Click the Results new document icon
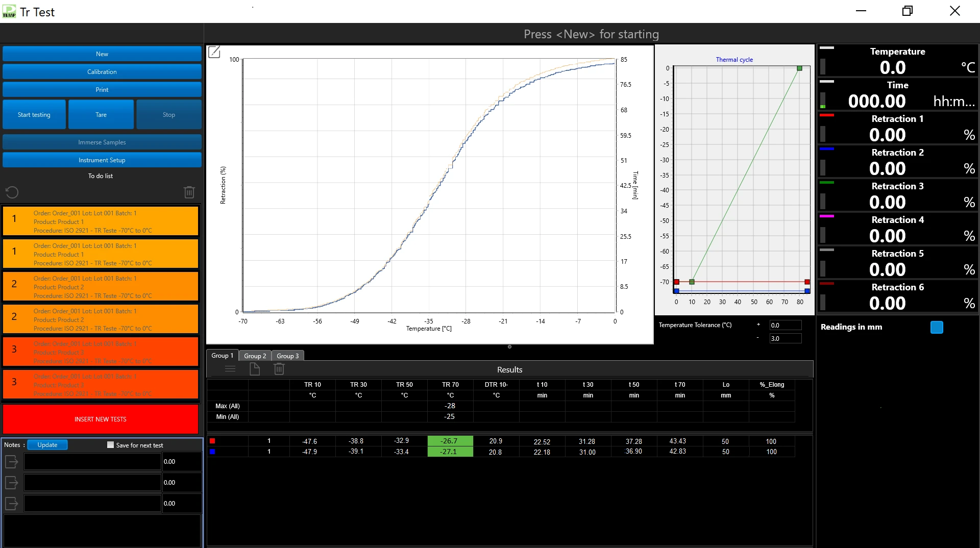This screenshot has height=548, width=980. (254, 369)
